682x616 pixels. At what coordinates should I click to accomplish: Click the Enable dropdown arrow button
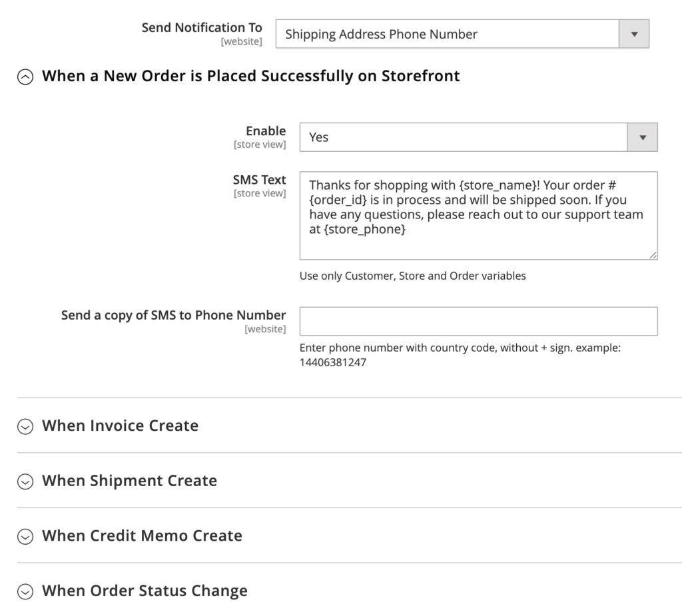coord(643,137)
